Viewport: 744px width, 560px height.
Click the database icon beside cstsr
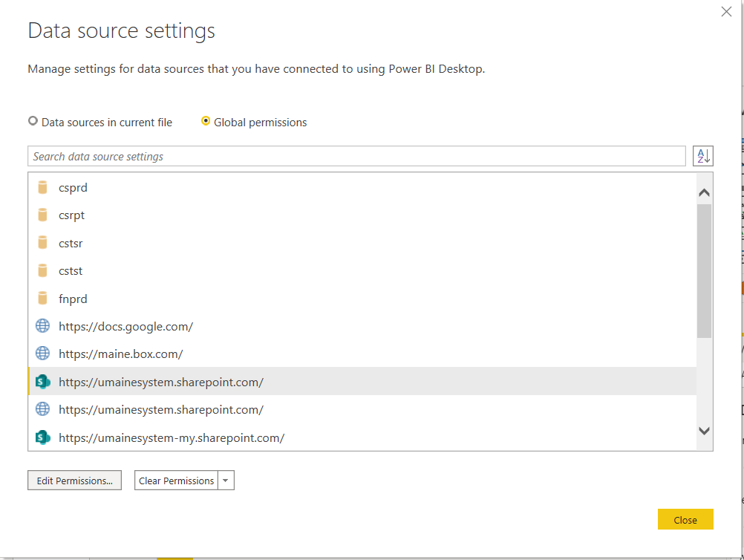[x=42, y=243]
